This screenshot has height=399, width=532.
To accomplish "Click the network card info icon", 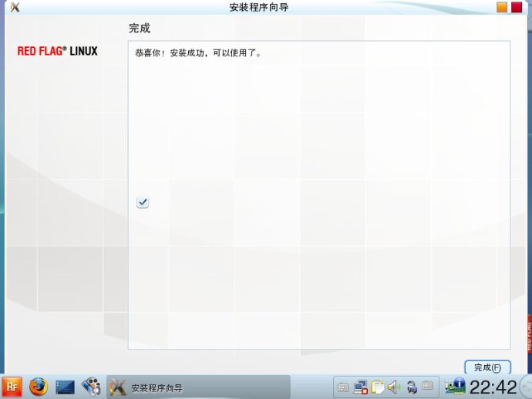I will (455, 387).
